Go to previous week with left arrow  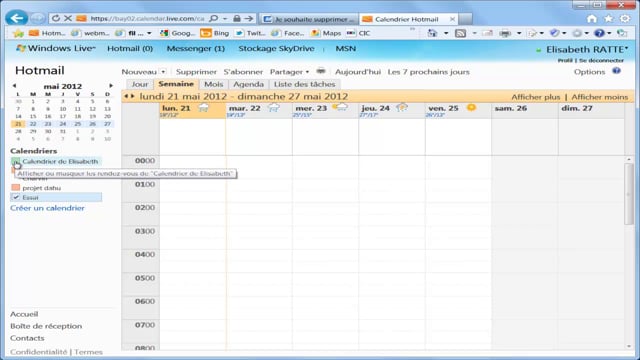pos(126,96)
